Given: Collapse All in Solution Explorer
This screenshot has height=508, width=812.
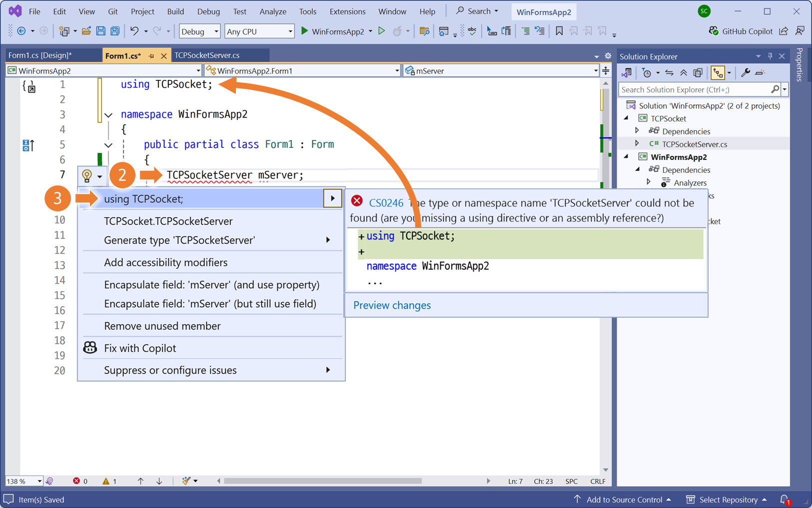Looking at the screenshot, I should pos(683,73).
